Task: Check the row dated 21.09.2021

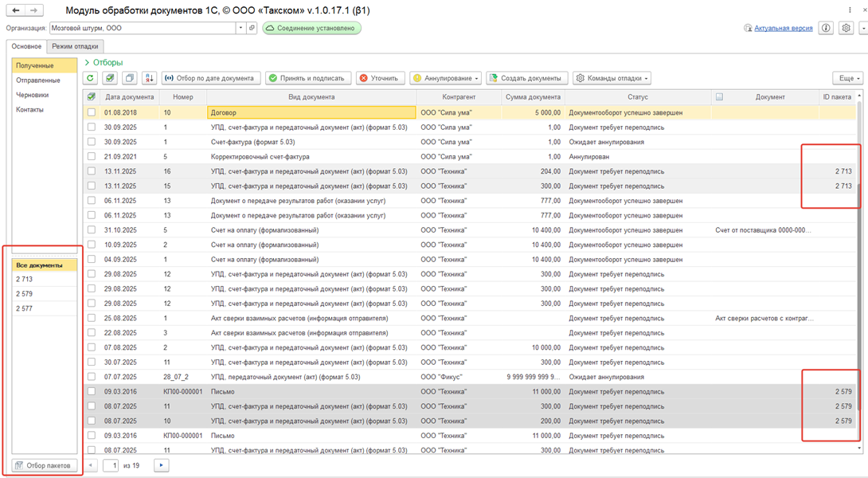Action: 92,157
